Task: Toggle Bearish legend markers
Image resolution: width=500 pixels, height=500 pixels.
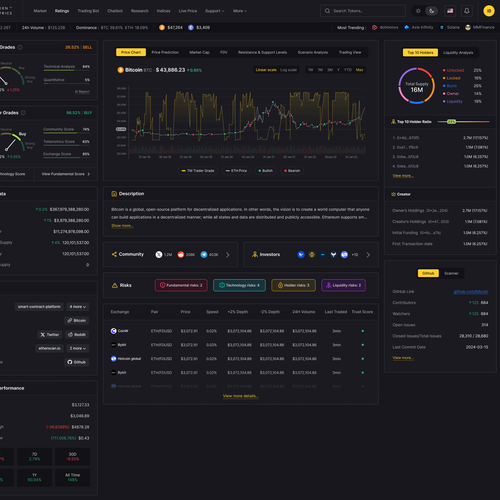Action: [292, 171]
